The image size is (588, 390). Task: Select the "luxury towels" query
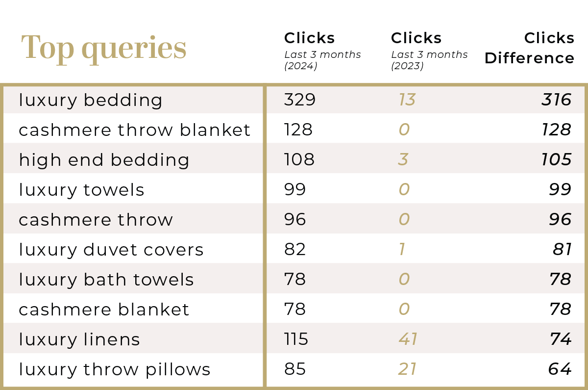(x=81, y=190)
